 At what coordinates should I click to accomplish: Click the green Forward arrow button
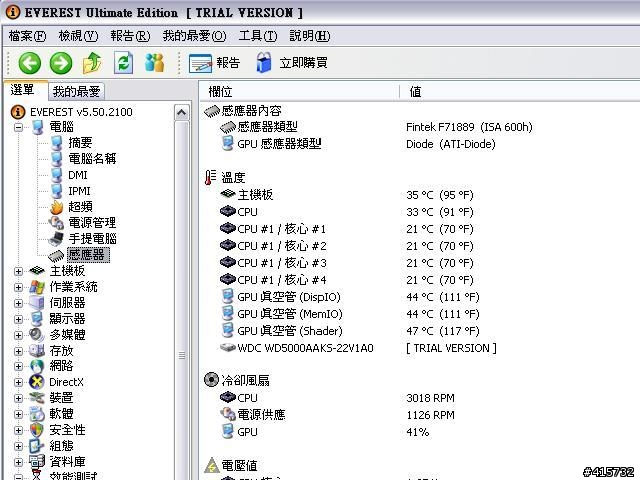click(61, 63)
